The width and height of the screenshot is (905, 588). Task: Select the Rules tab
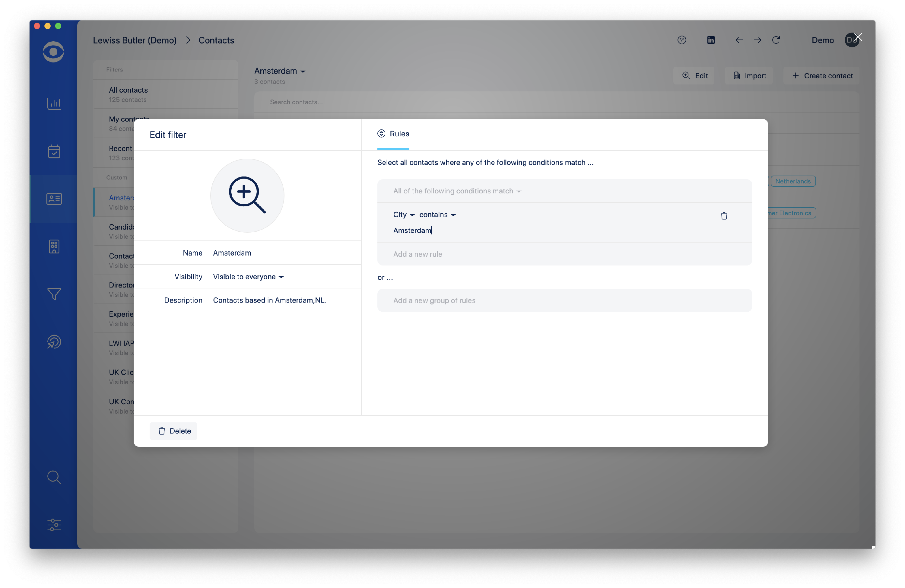click(394, 134)
